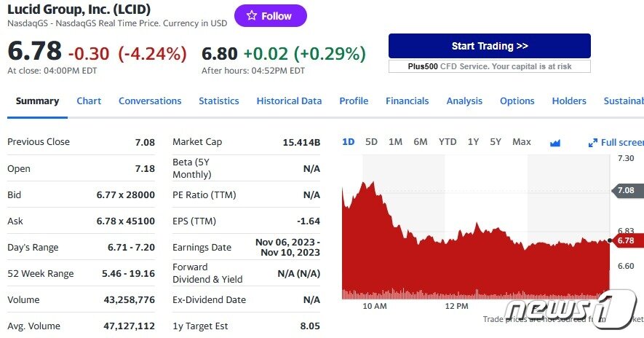Image resolution: width=644 pixels, height=338 pixels.
Task: Open the Financials tab
Action: [407, 101]
